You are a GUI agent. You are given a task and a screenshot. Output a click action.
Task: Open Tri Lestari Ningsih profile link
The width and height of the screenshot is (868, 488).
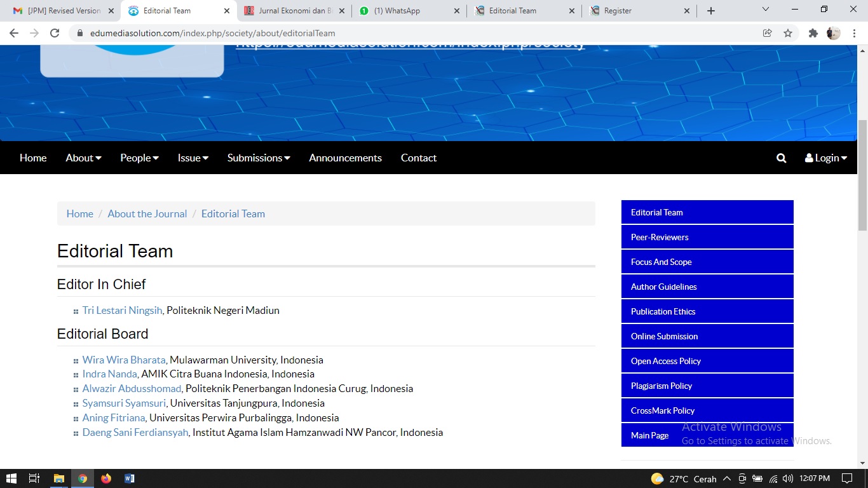122,311
